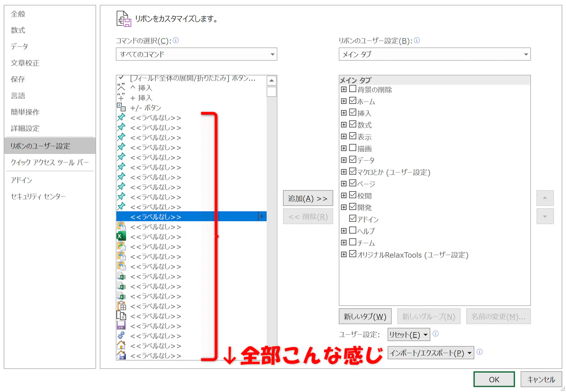Viewport: 566px width, 392px height.
Task: Switch to クイック アクセス ツール バー category
Action: pyautogui.click(x=50, y=162)
